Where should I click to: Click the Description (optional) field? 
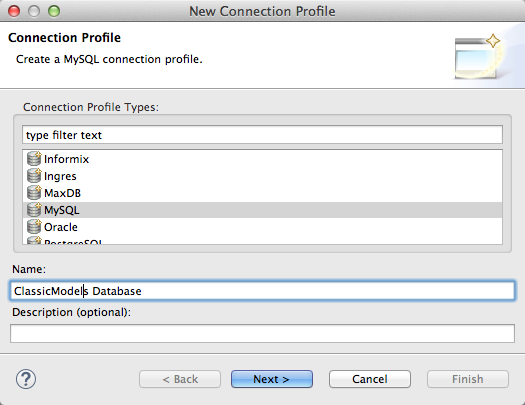click(x=262, y=333)
